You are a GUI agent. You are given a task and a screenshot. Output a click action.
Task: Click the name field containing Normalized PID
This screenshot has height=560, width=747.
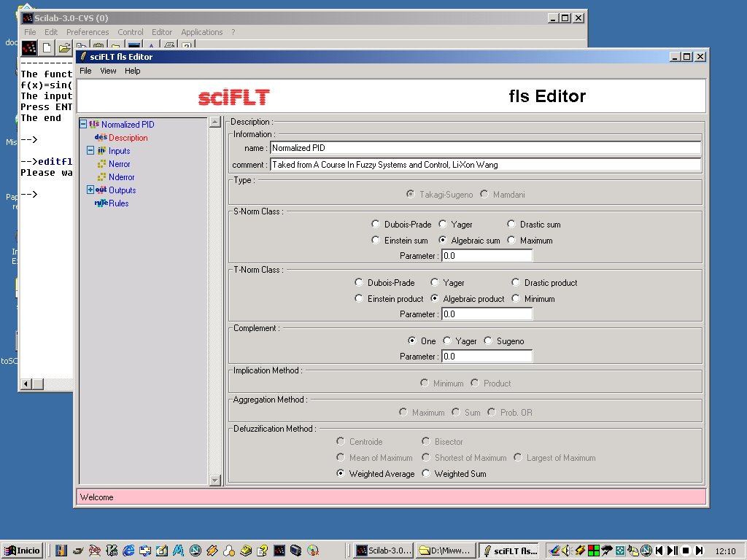click(485, 148)
